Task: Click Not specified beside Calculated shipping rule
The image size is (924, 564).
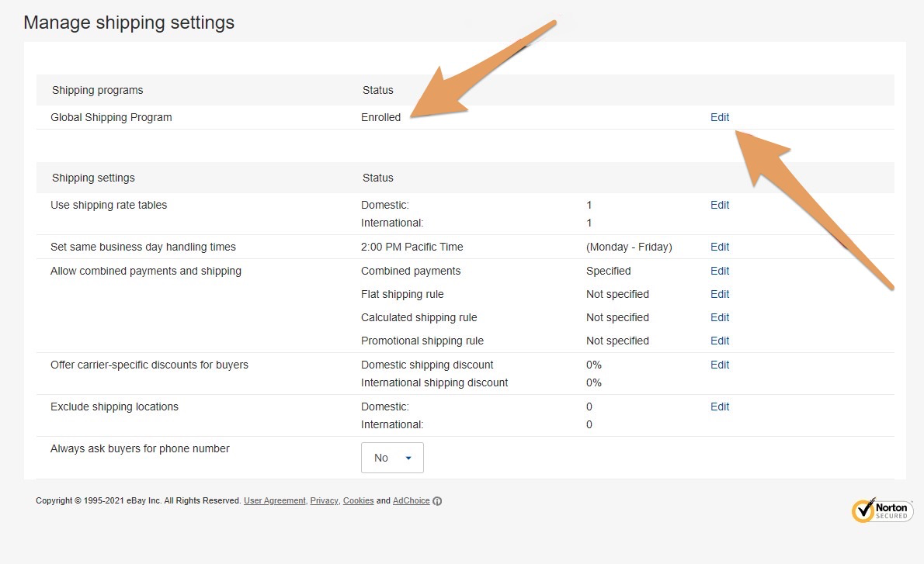Action: pos(617,317)
